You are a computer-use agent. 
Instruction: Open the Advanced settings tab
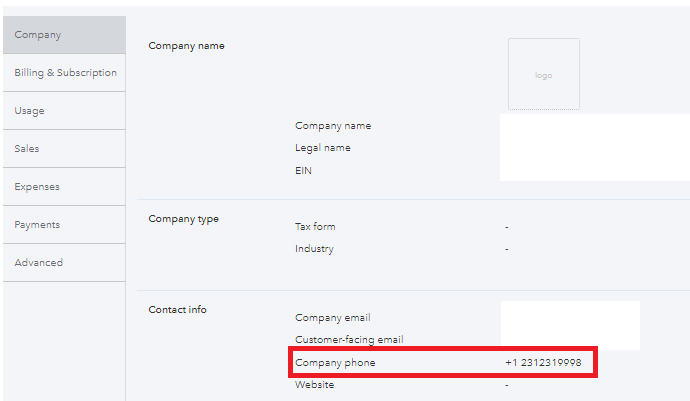[39, 263]
